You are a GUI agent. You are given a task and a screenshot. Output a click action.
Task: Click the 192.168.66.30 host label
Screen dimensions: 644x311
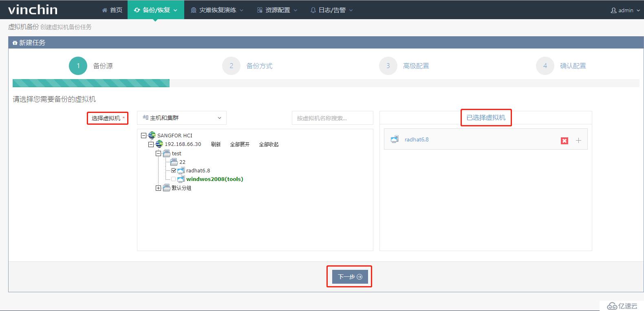tap(183, 144)
